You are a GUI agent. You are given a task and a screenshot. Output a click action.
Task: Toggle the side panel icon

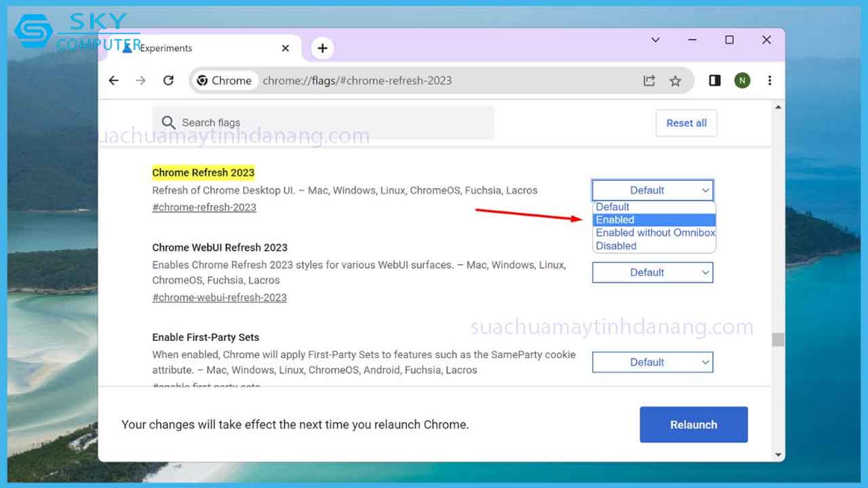point(715,81)
